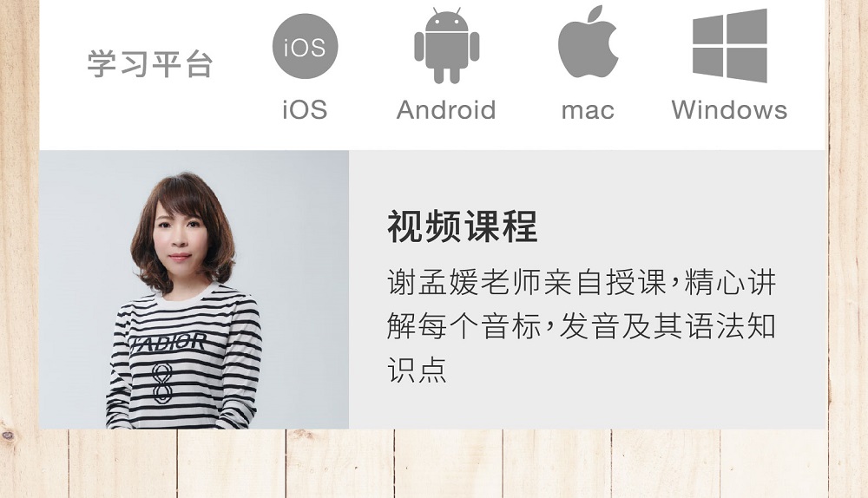868x498 pixels.
Task: Click the 学习平台 heading
Action: [x=150, y=63]
